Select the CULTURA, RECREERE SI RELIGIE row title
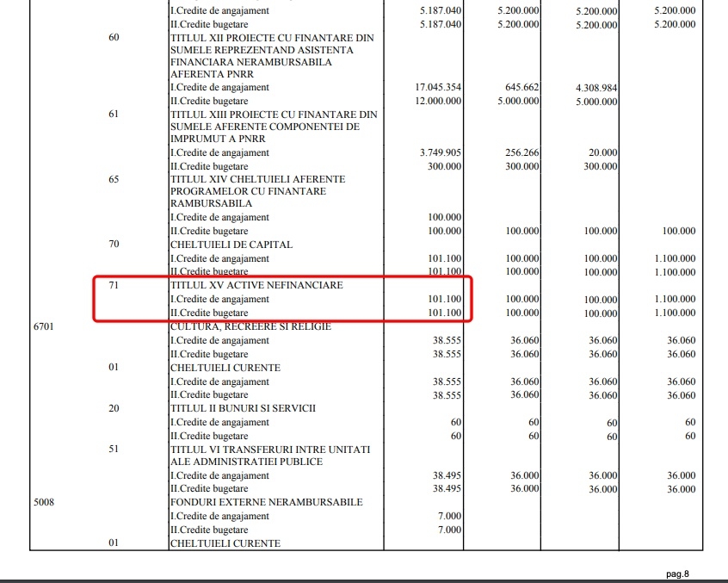Viewport: 728px width, 583px height. 250,326
